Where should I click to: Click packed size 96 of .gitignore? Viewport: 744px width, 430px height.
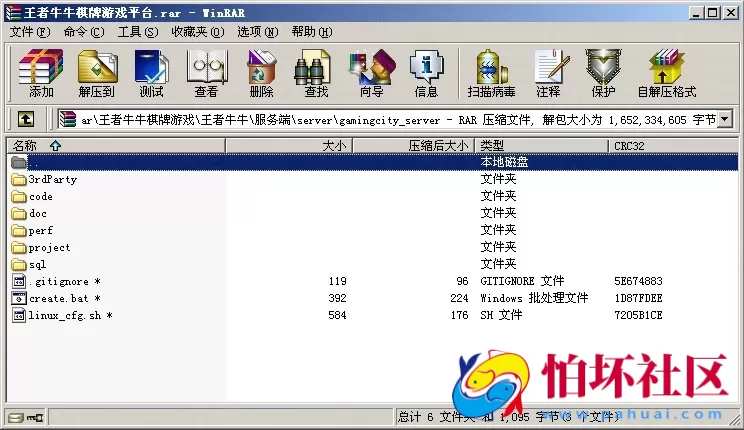point(462,281)
